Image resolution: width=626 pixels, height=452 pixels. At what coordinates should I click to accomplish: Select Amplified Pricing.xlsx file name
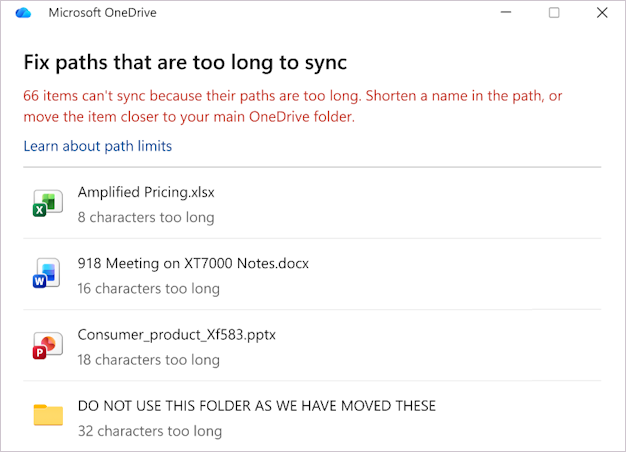146,192
